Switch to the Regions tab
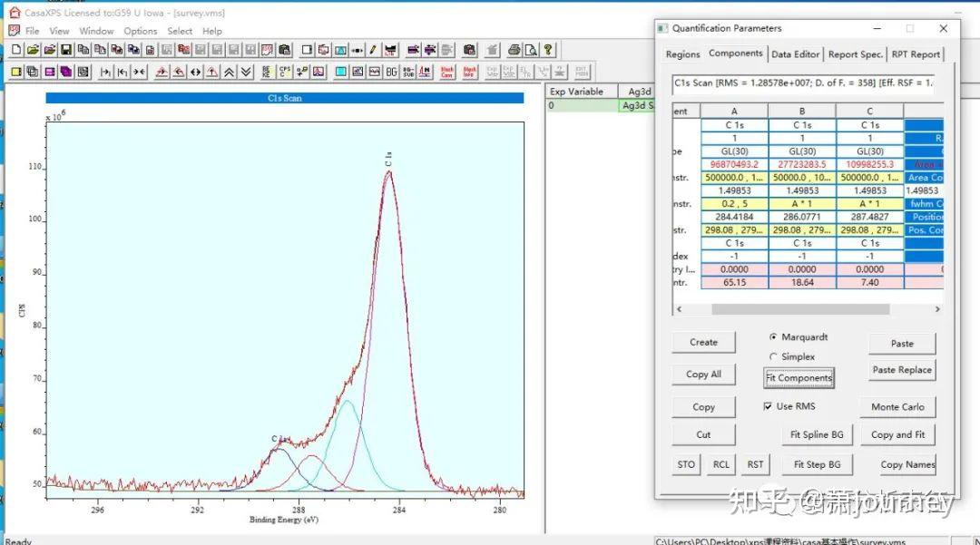Viewport: 980px width, 545px height. pyautogui.click(x=682, y=54)
